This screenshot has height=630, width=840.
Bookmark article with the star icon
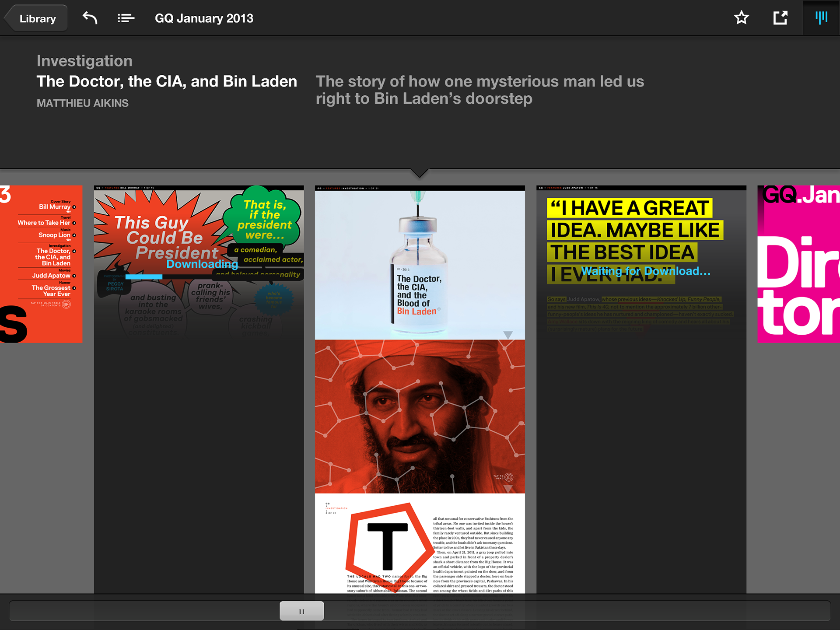pyautogui.click(x=742, y=18)
